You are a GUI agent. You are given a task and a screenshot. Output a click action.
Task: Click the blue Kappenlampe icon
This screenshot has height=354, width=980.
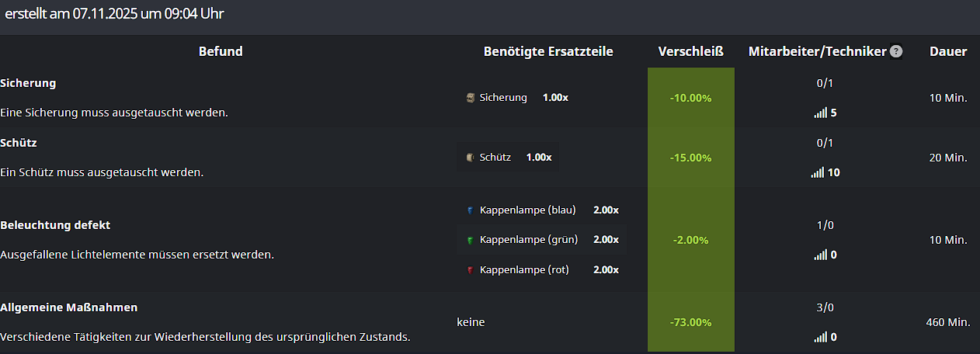coord(471,210)
